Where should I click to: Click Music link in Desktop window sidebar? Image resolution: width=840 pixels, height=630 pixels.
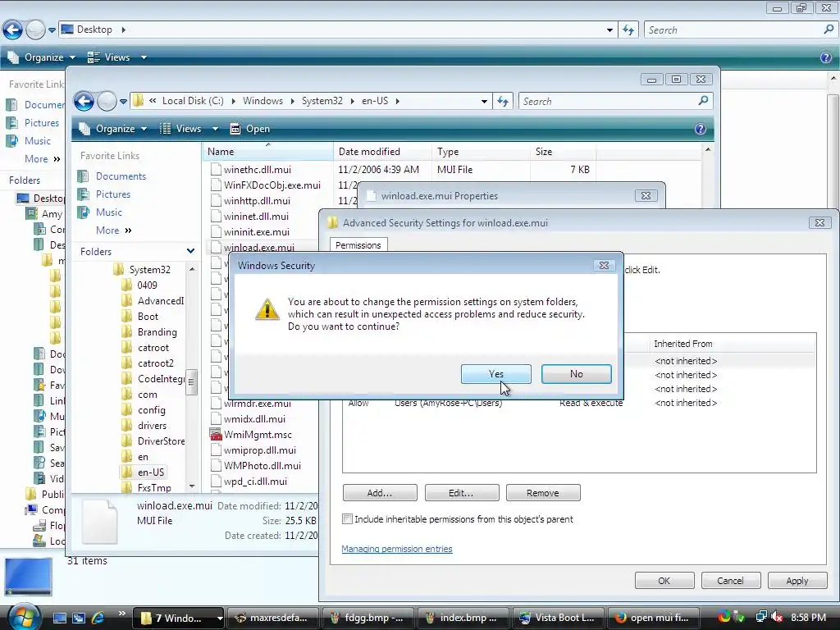pos(38,141)
